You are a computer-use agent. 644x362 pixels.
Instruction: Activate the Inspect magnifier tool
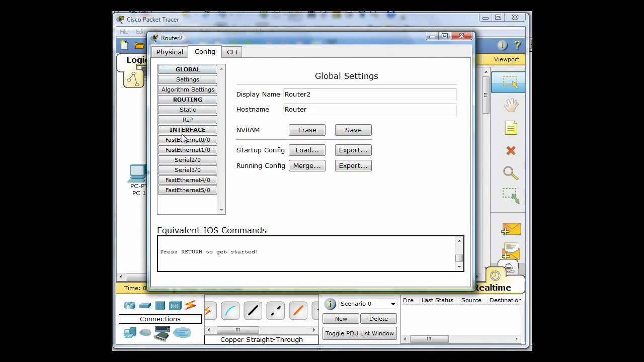511,173
